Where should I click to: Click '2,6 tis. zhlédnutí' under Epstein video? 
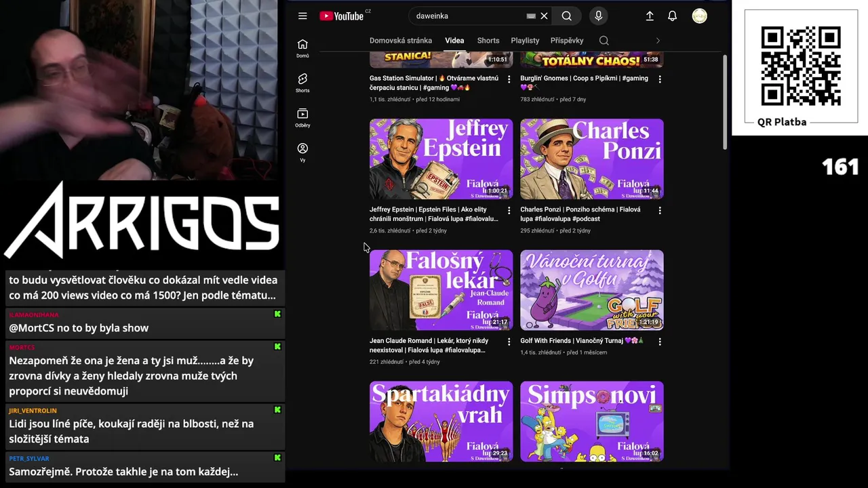(x=390, y=230)
